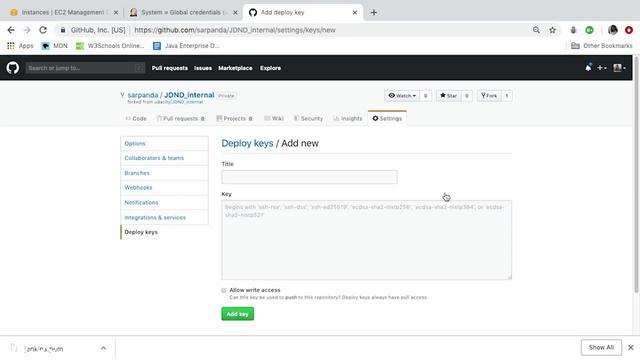The width and height of the screenshot is (640, 360).
Task: Open Options in settings sidebar
Action: (x=164, y=144)
